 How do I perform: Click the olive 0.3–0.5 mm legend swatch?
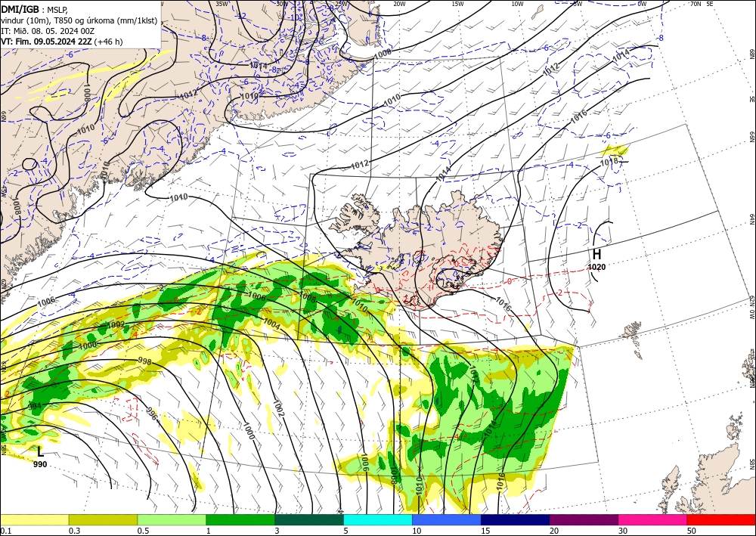tap(103, 519)
